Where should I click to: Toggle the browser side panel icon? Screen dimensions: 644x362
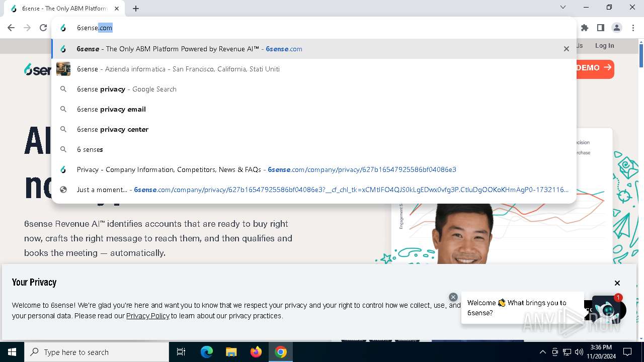[x=601, y=28]
